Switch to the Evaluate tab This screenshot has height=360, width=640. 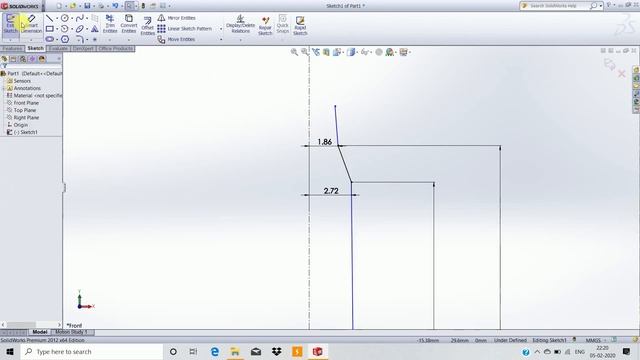tap(58, 49)
